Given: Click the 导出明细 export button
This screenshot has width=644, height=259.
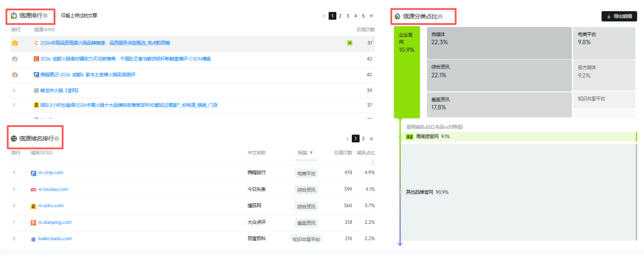Looking at the screenshot, I should coord(619,17).
